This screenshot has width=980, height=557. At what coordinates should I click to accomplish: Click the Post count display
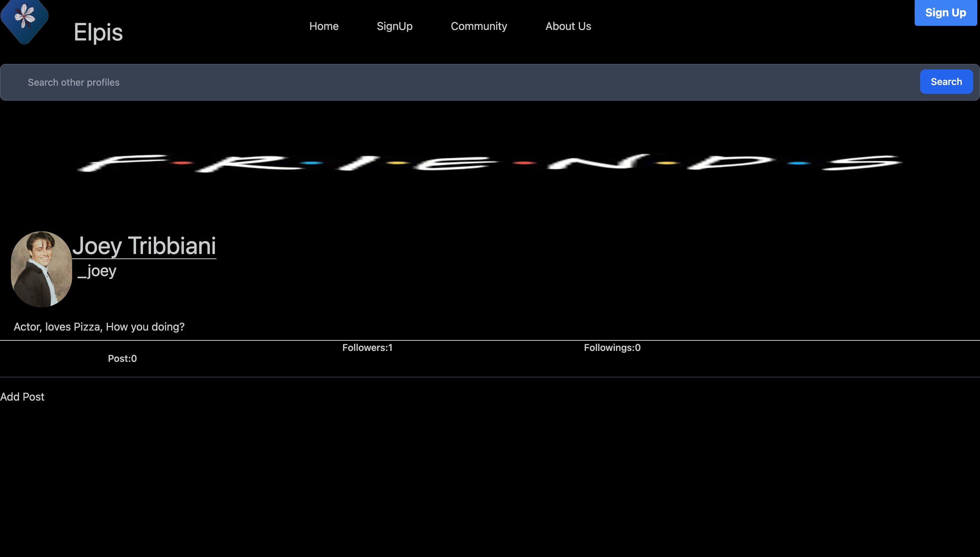122,358
